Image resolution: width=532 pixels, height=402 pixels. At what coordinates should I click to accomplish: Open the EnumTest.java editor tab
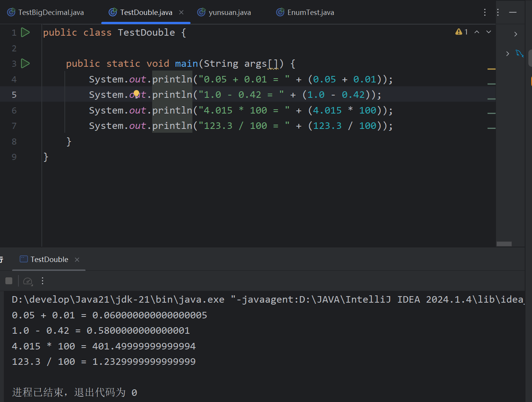tap(310, 12)
